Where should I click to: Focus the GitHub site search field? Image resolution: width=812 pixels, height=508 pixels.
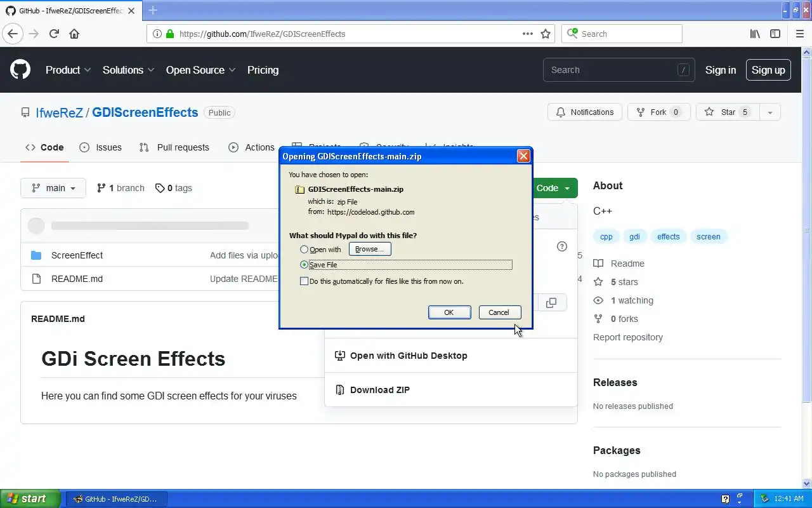point(619,70)
